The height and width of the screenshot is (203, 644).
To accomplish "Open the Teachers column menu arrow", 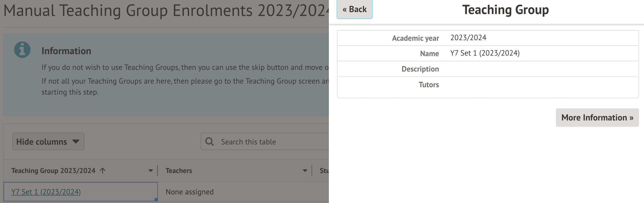I will point(305,171).
